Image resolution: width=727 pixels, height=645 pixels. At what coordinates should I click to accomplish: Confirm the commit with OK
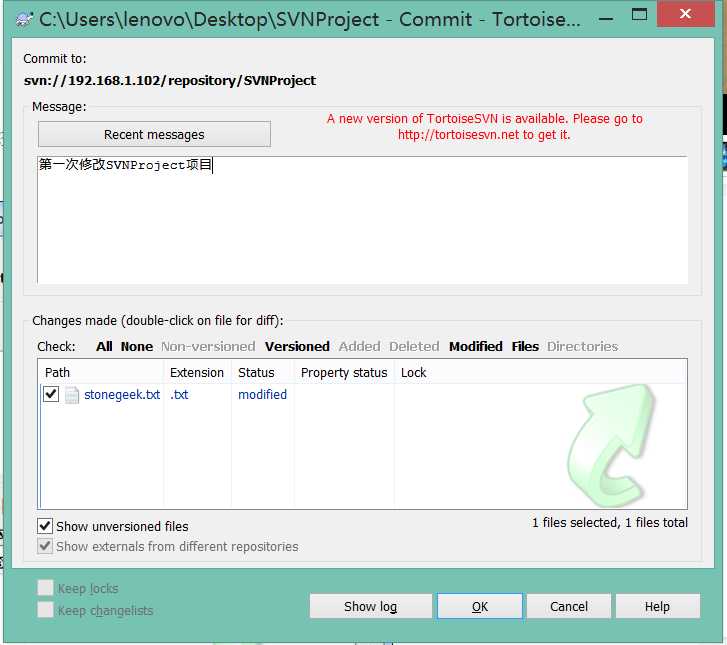pyautogui.click(x=480, y=606)
